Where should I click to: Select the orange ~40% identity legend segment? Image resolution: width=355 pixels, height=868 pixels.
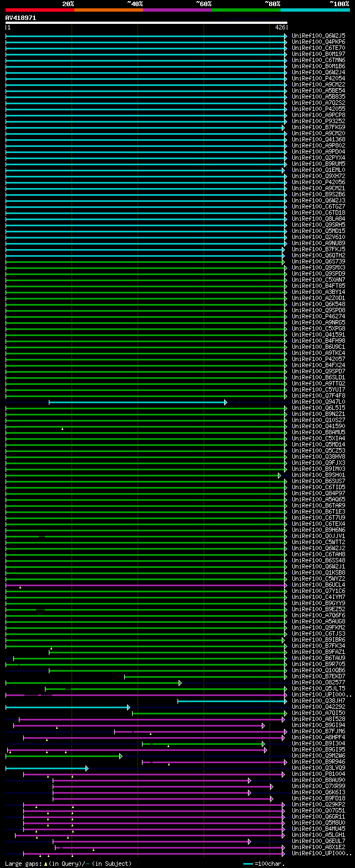(x=109, y=10)
